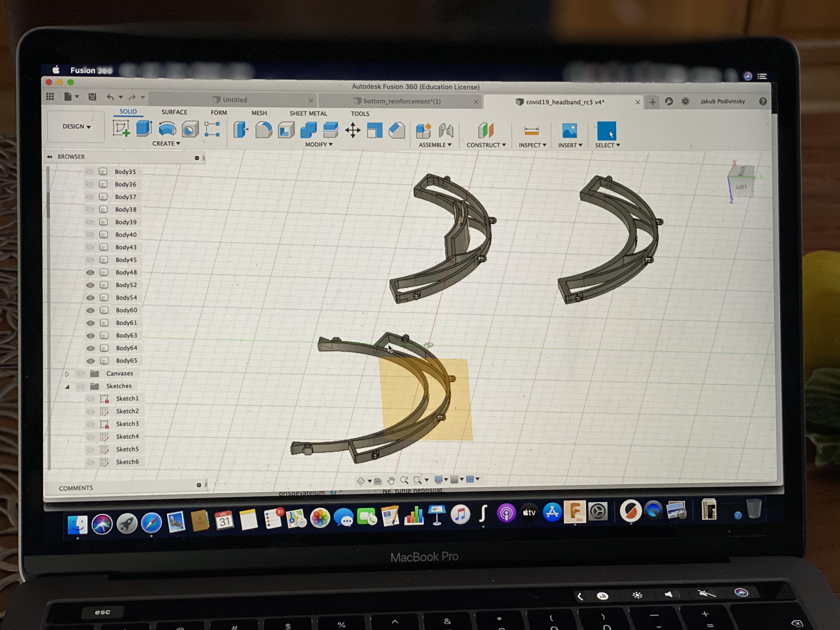Select the Extrude tool in Create

click(144, 128)
